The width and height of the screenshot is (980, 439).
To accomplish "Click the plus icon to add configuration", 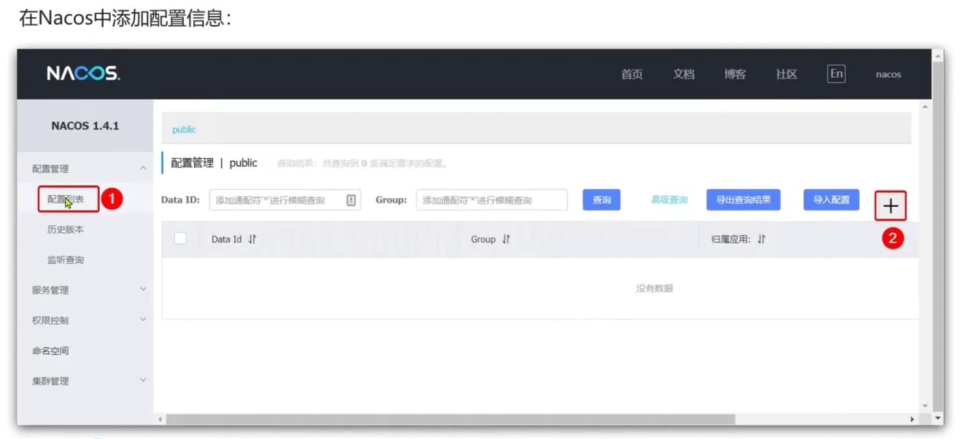I will point(891,206).
